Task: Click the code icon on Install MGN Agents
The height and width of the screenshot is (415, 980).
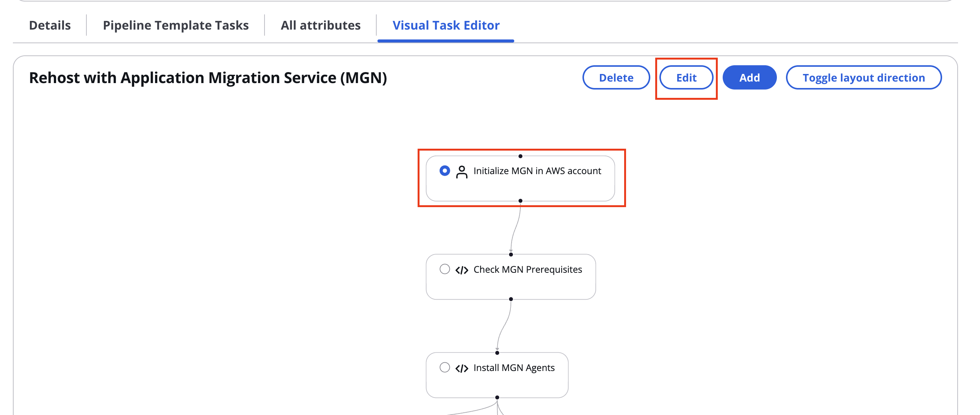Action: click(462, 368)
